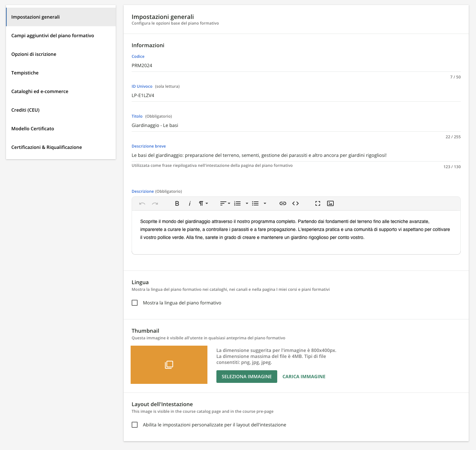Click the insert image toolbar icon
This screenshot has height=450, width=476.
click(330, 203)
